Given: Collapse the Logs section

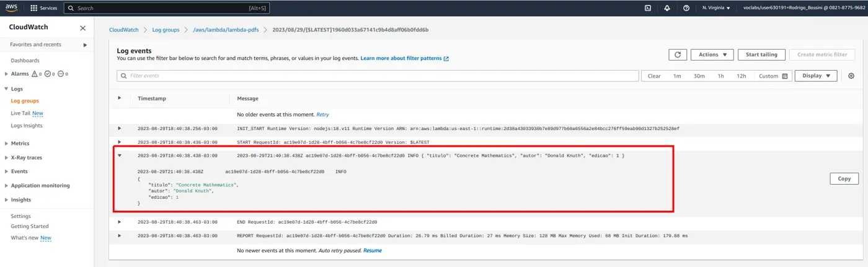Looking at the screenshot, I should click(x=6, y=89).
